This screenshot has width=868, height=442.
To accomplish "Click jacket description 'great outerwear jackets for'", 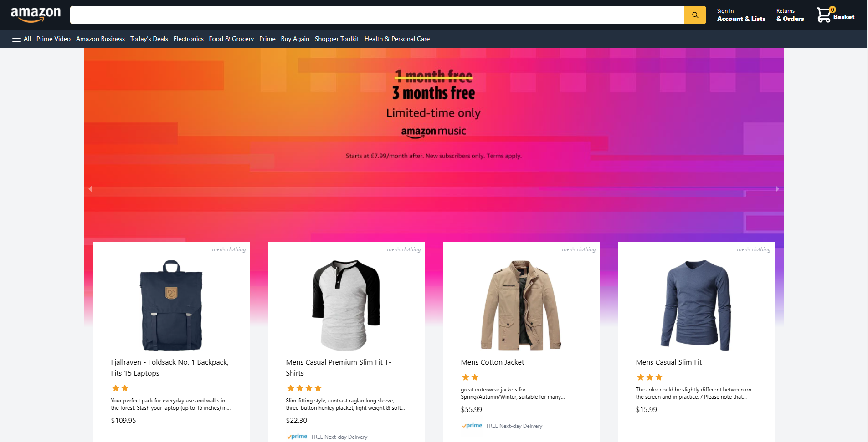I will pos(513,393).
